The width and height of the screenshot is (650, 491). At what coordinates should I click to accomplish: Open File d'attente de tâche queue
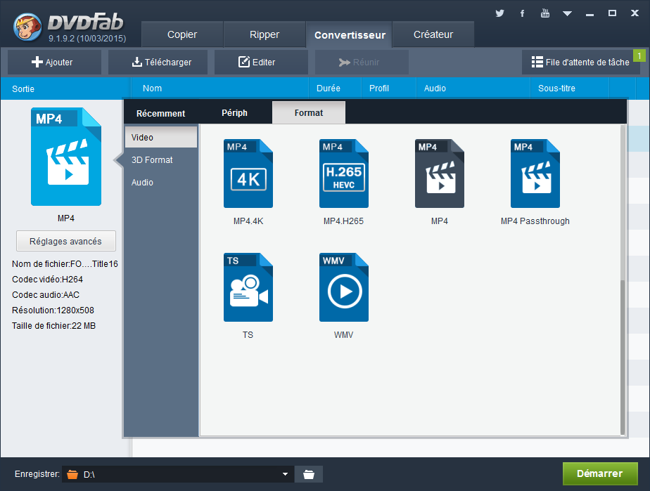pos(580,62)
